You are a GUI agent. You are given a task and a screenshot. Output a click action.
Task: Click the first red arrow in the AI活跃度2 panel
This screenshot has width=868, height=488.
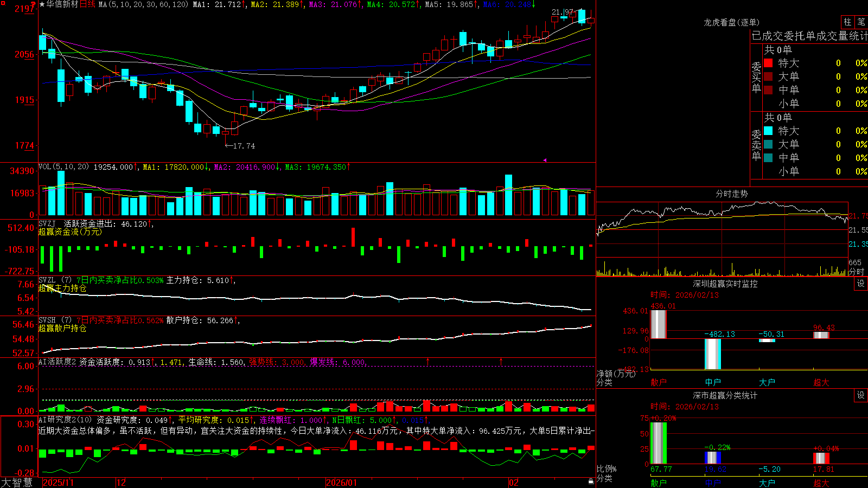(x=428, y=361)
